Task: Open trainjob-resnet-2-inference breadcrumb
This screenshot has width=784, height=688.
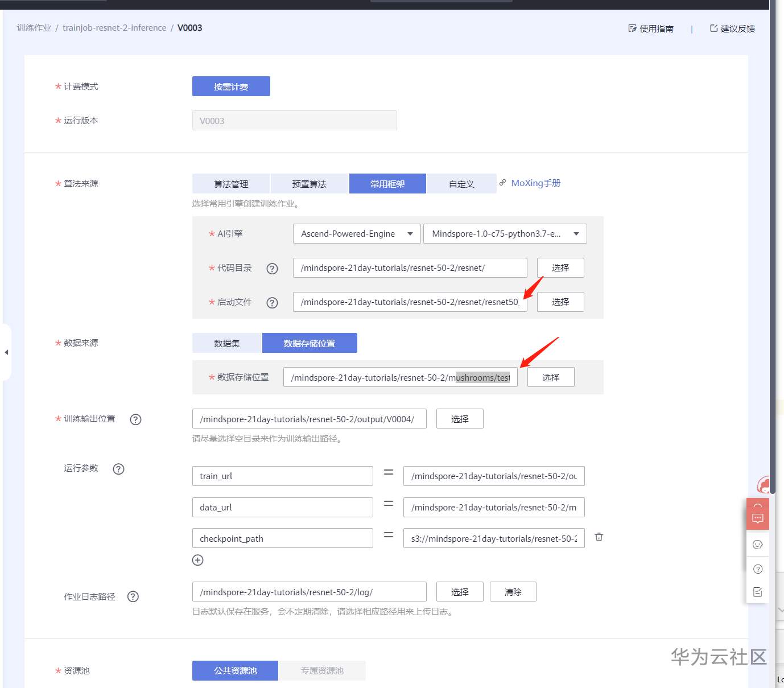Action: tap(114, 28)
